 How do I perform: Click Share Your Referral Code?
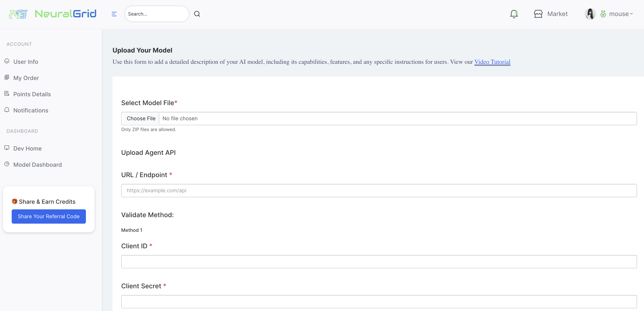pyautogui.click(x=48, y=216)
